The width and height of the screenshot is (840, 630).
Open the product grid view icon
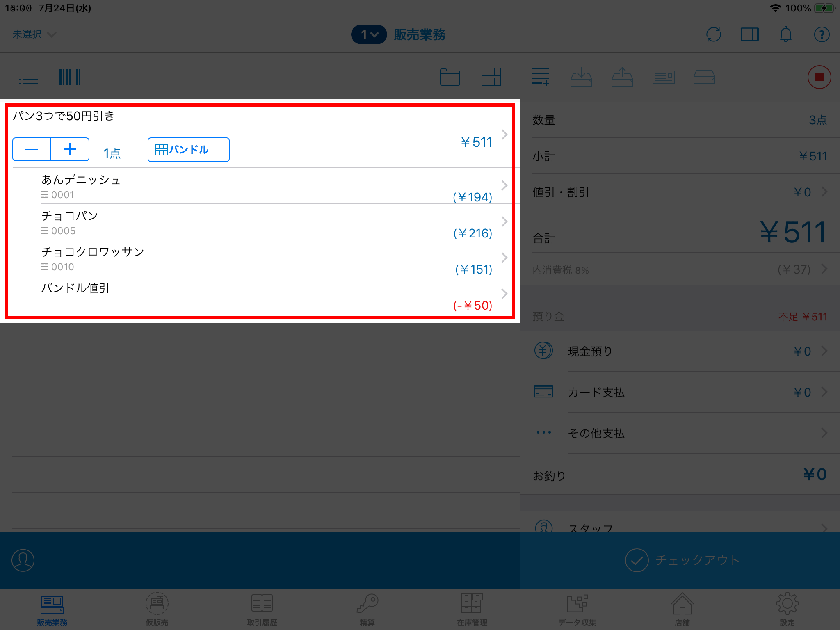(491, 77)
